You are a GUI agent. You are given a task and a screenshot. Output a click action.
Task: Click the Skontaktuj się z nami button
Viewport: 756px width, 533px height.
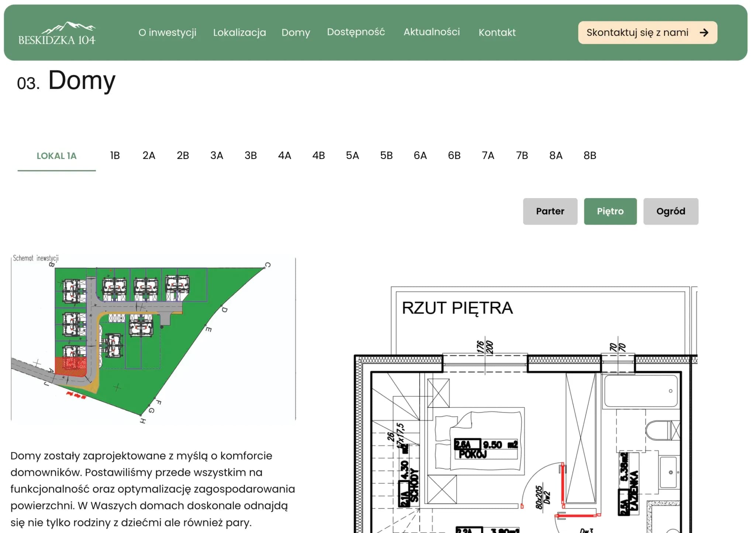click(647, 32)
